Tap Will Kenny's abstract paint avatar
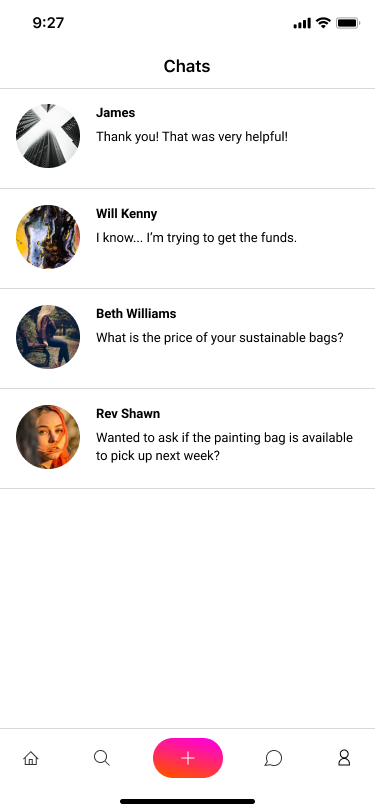This screenshot has width=375, height=812. 48,237
